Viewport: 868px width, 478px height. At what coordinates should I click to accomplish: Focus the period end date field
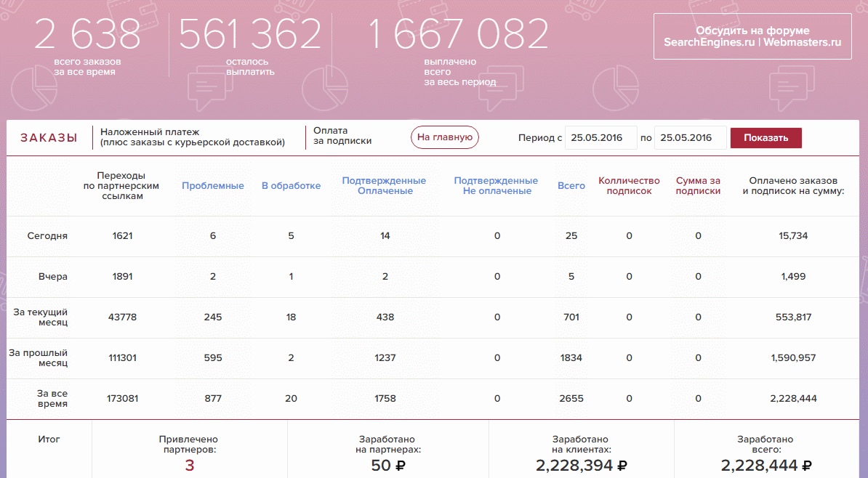pos(689,137)
